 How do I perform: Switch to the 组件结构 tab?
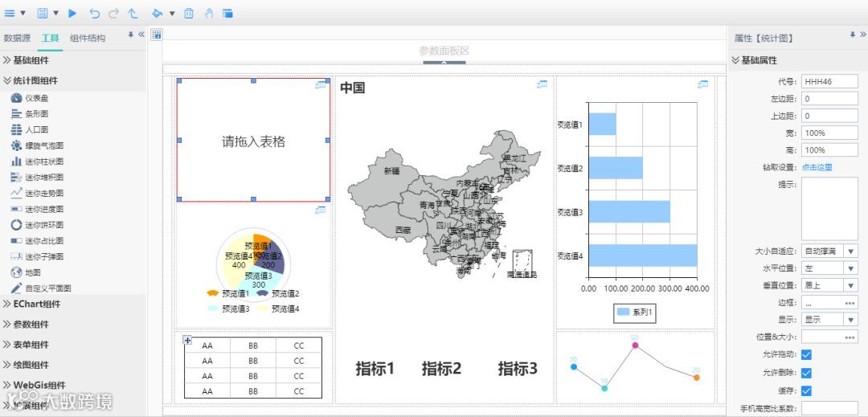[88, 38]
